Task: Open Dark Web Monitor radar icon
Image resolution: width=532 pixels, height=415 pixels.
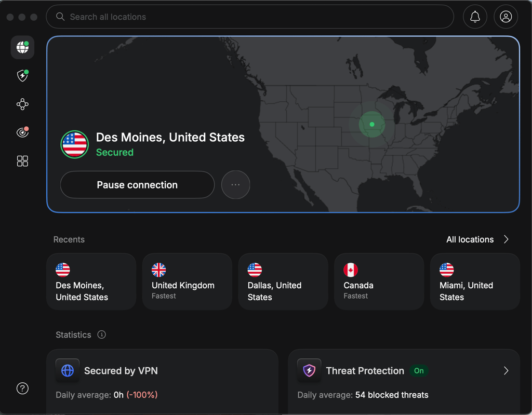Action: click(x=22, y=132)
